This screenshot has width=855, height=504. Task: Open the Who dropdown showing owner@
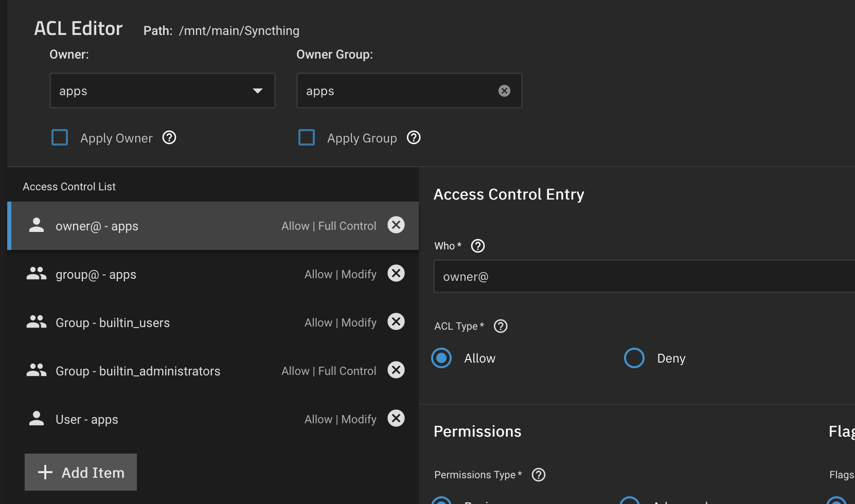pos(644,276)
